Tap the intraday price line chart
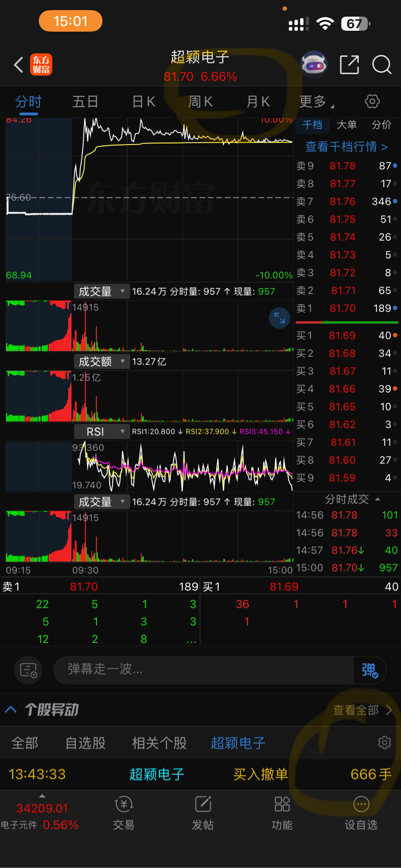Viewport: 401px width, 868px height. click(x=149, y=200)
